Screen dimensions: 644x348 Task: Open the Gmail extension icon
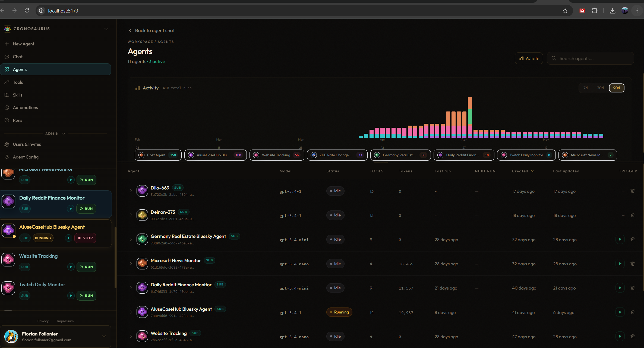tap(582, 11)
